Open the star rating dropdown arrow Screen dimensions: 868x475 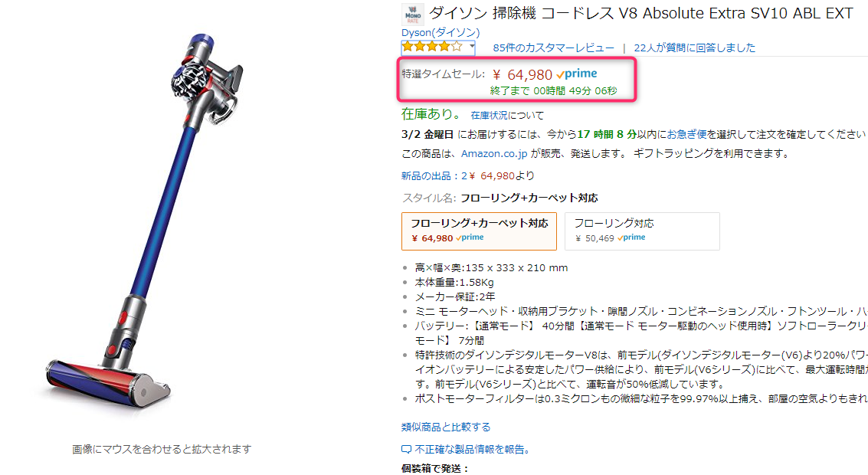pyautogui.click(x=472, y=47)
